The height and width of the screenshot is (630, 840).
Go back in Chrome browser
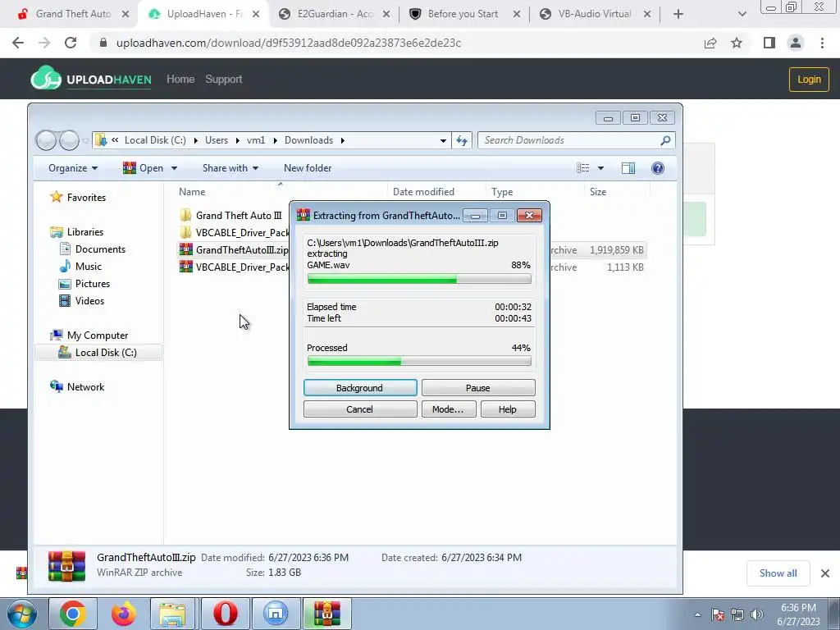(x=18, y=43)
